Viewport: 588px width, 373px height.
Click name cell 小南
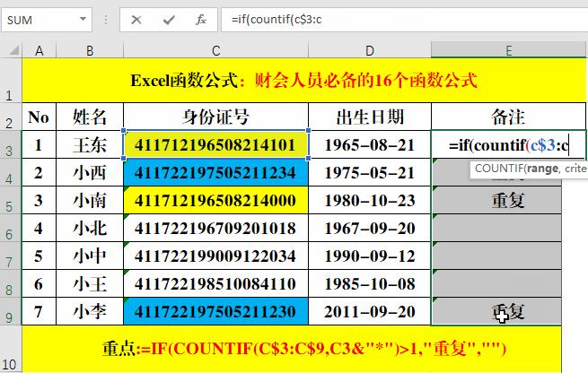pyautogui.click(x=90, y=200)
